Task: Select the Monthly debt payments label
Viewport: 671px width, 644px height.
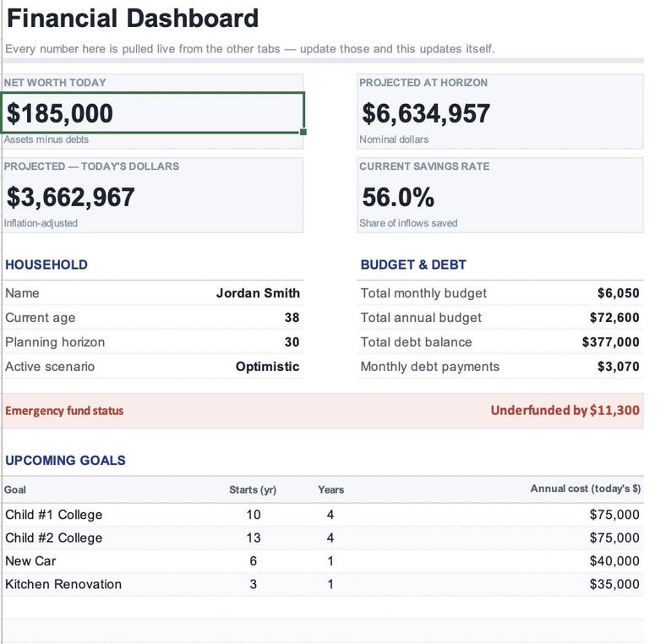Action: click(x=430, y=367)
